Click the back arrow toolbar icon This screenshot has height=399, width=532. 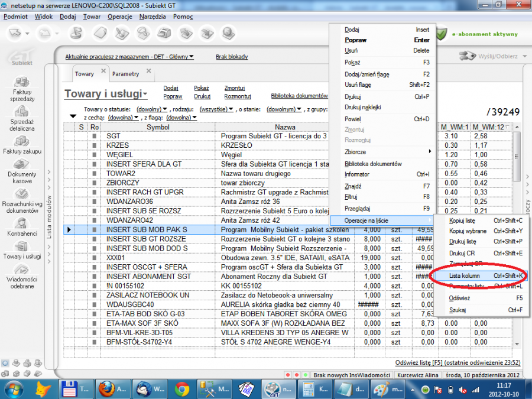point(15,33)
